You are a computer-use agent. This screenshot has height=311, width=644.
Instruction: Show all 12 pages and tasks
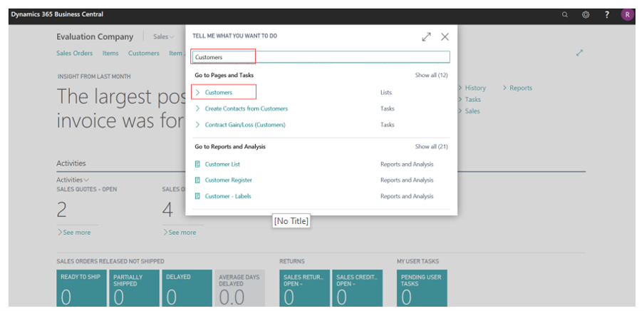pos(431,76)
